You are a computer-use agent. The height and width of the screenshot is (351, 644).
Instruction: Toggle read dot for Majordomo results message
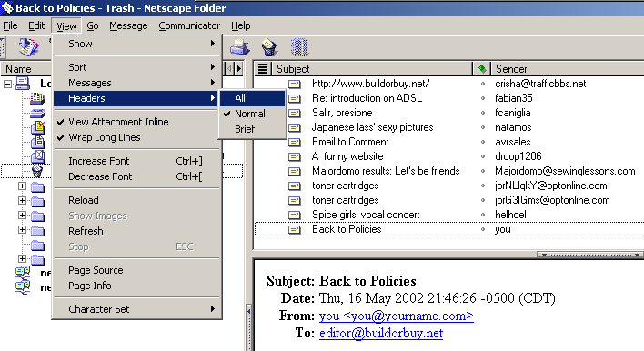coord(483,171)
